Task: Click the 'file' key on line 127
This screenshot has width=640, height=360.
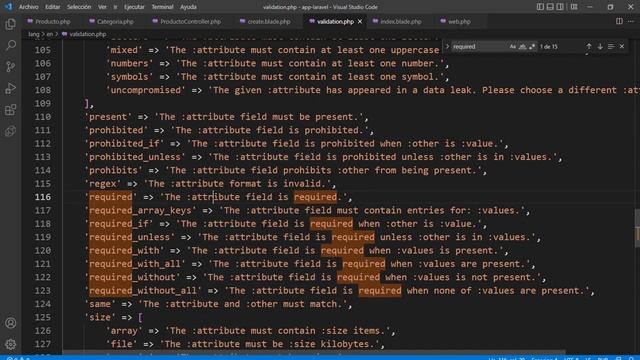Action: 122,344
